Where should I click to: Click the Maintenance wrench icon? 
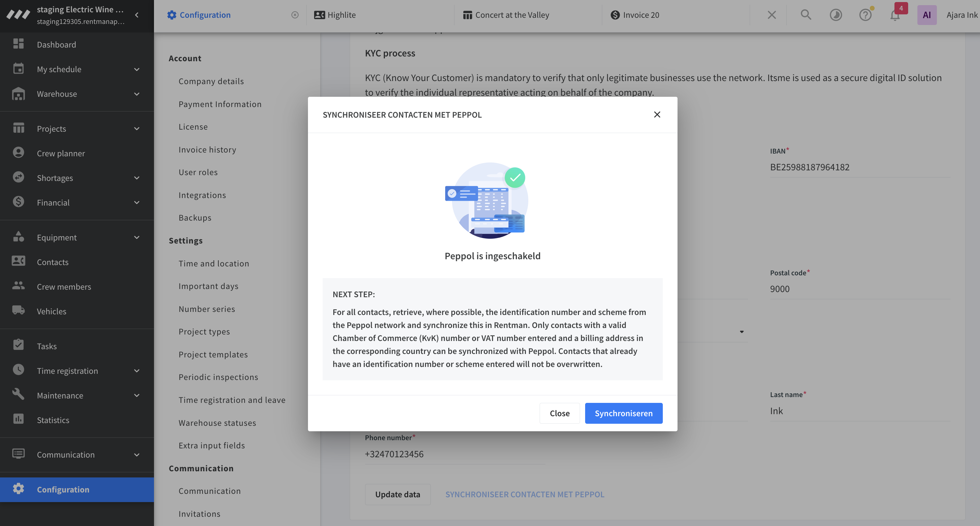(18, 395)
